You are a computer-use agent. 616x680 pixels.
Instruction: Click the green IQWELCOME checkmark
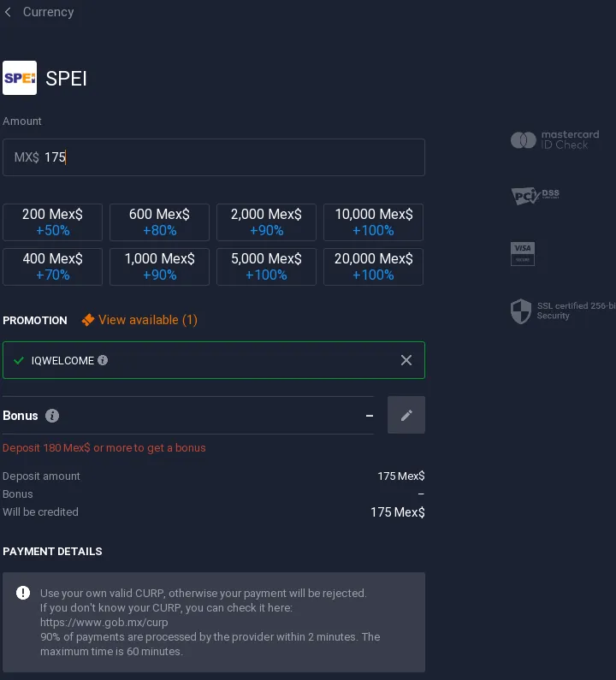point(19,360)
